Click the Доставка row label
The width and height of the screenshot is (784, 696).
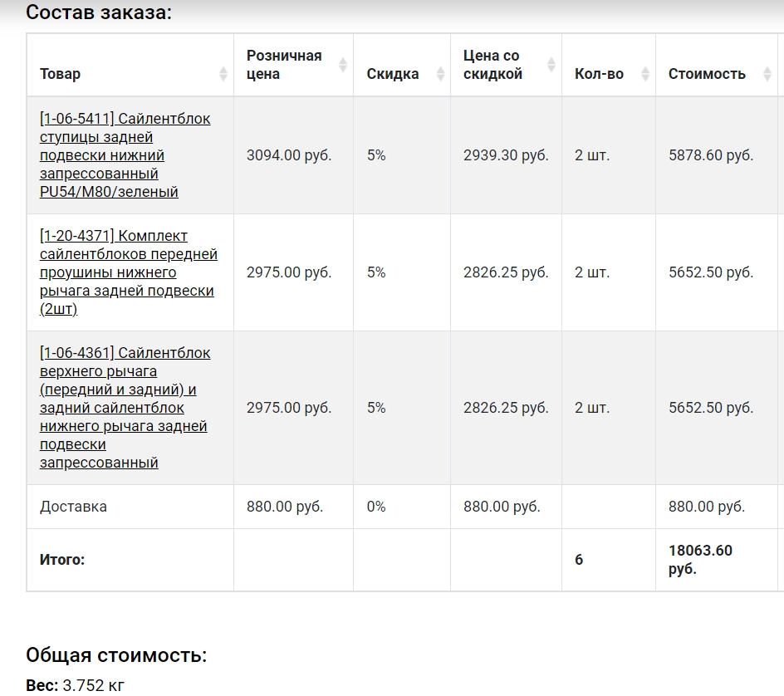tap(73, 507)
